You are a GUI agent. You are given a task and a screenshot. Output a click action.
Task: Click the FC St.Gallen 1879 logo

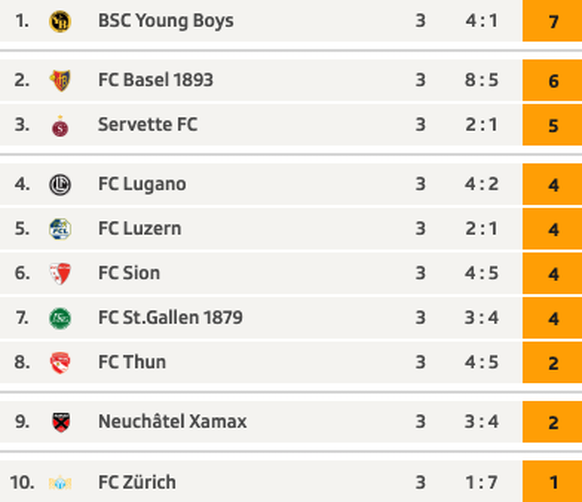pos(60,318)
